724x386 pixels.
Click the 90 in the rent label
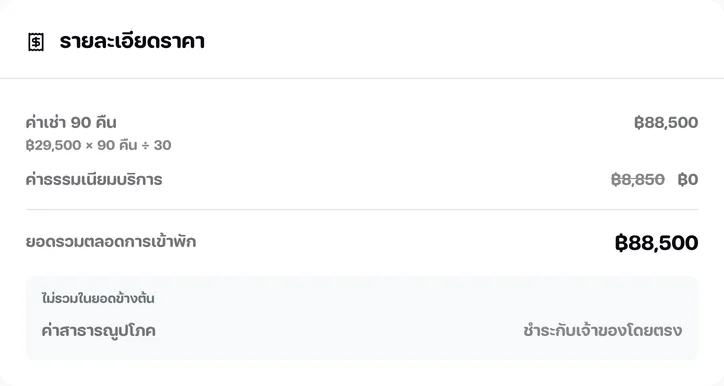click(x=81, y=122)
